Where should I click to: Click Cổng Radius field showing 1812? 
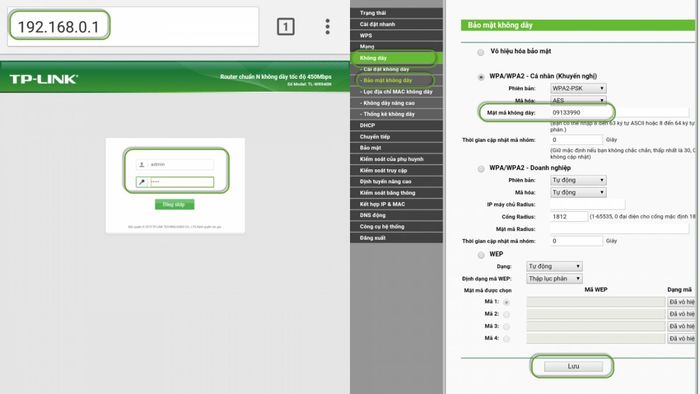569,216
